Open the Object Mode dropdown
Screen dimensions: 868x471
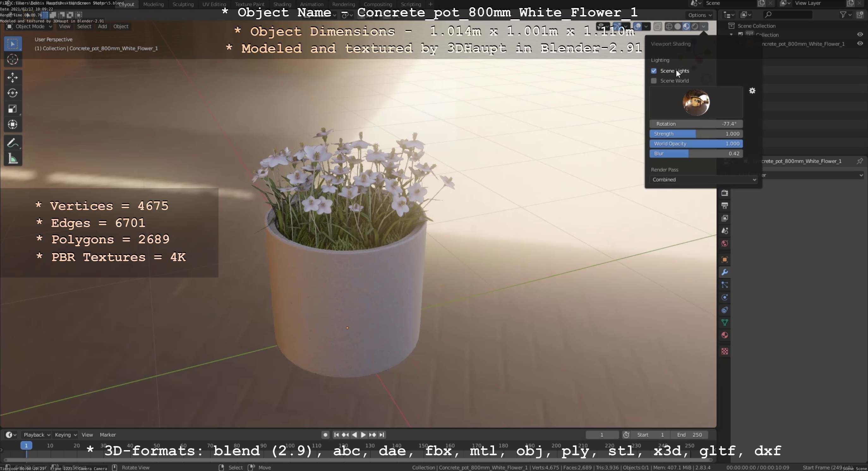point(29,26)
